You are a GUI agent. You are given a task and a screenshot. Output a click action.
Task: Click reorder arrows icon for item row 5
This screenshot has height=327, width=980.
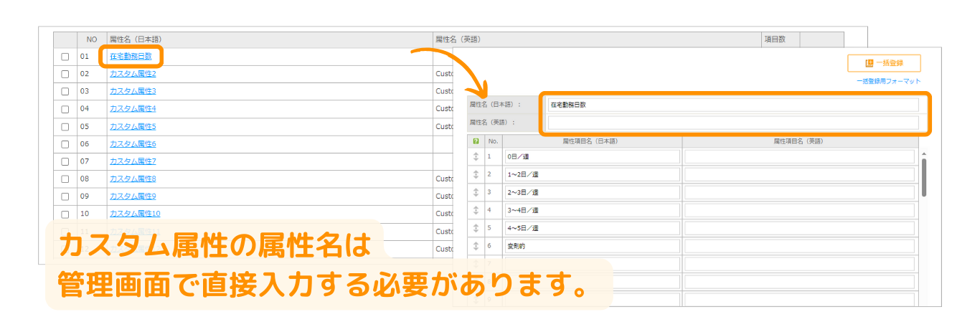(x=476, y=228)
